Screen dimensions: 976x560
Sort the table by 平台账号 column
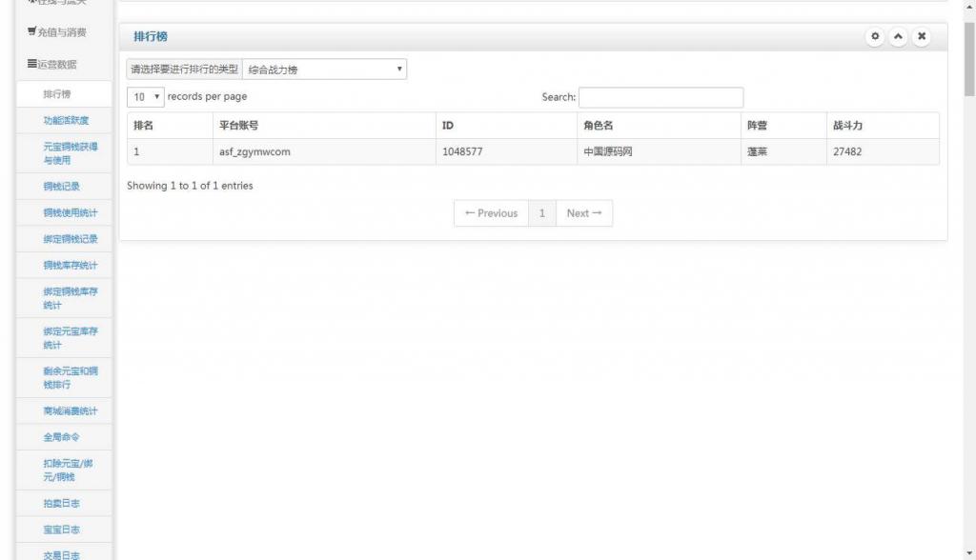tap(323, 126)
